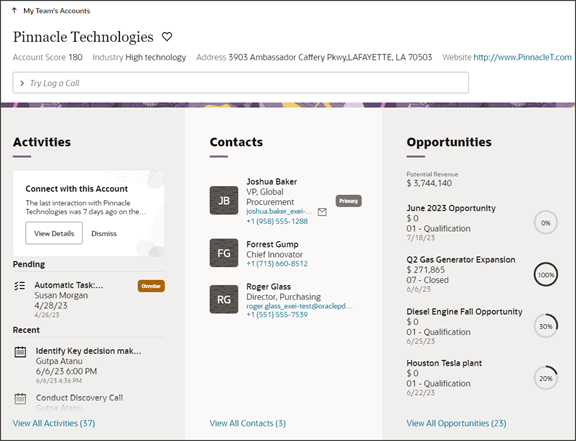
Task: Click into the Try Log a Call field
Action: coord(241,83)
